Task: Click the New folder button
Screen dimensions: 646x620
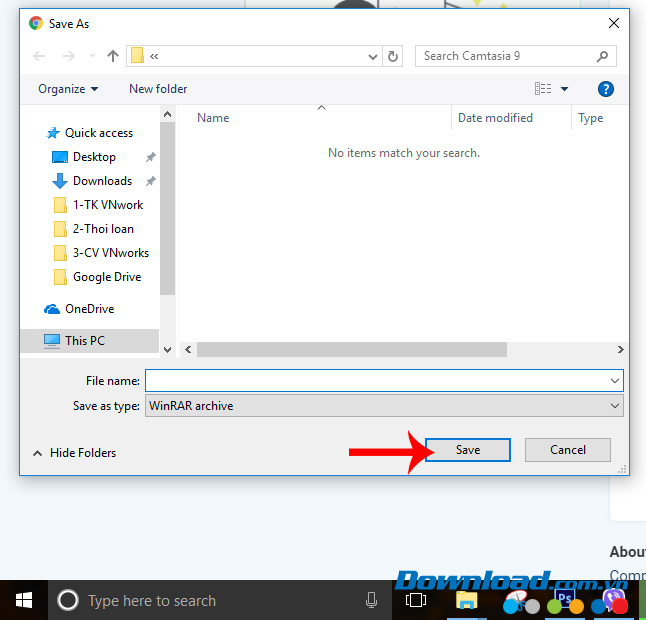Action: pos(158,89)
